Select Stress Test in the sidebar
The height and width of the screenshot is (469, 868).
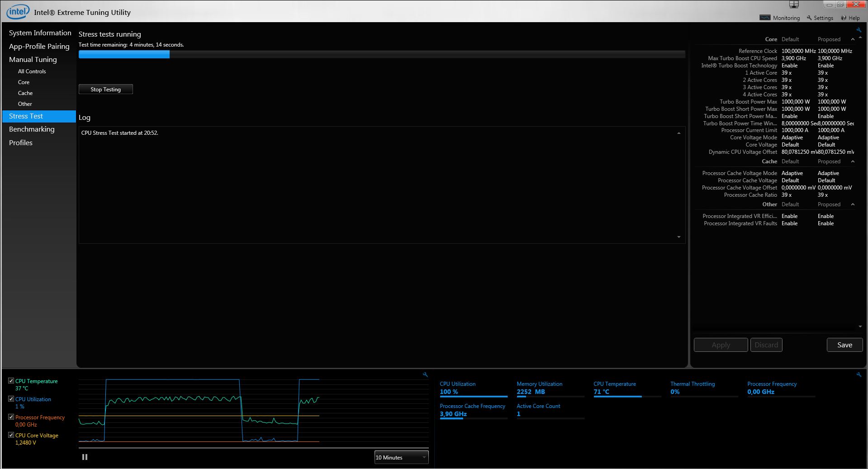(x=39, y=116)
